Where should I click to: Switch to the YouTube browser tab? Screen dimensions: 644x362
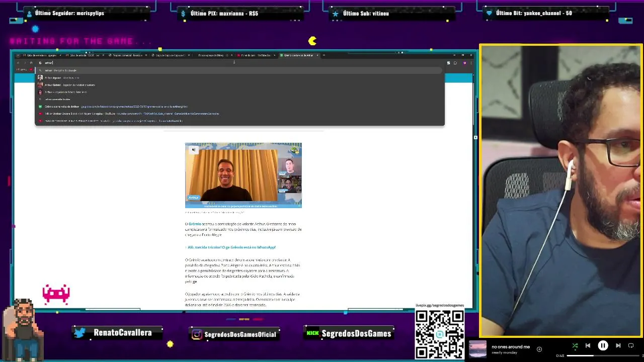point(256,55)
